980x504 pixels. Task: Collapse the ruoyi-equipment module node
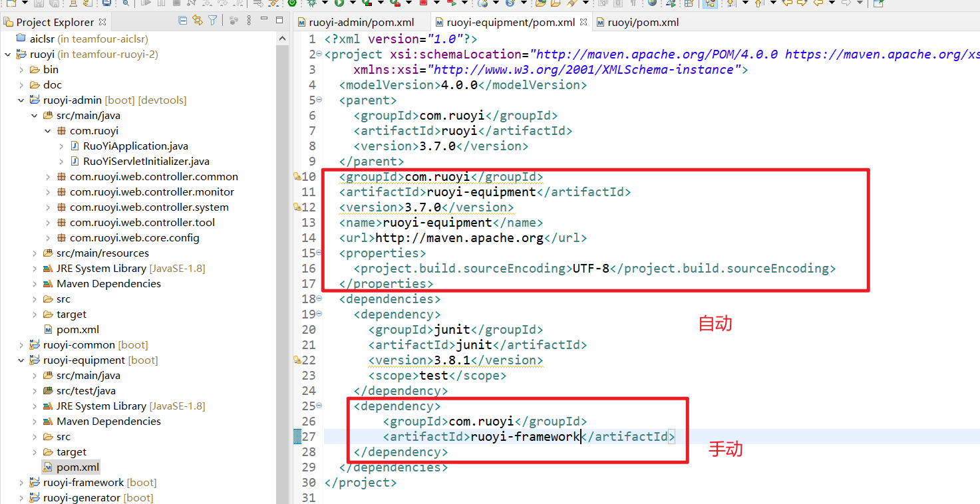pos(21,360)
